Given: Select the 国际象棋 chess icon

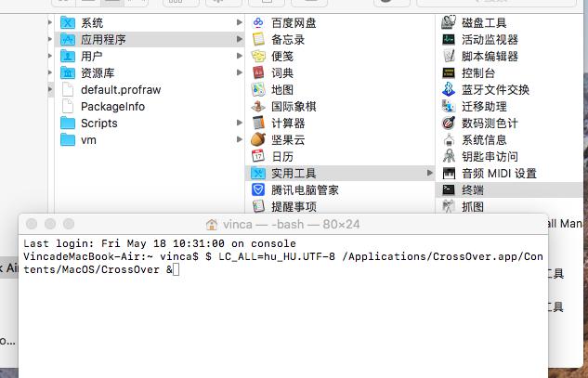Looking at the screenshot, I should point(258,107).
